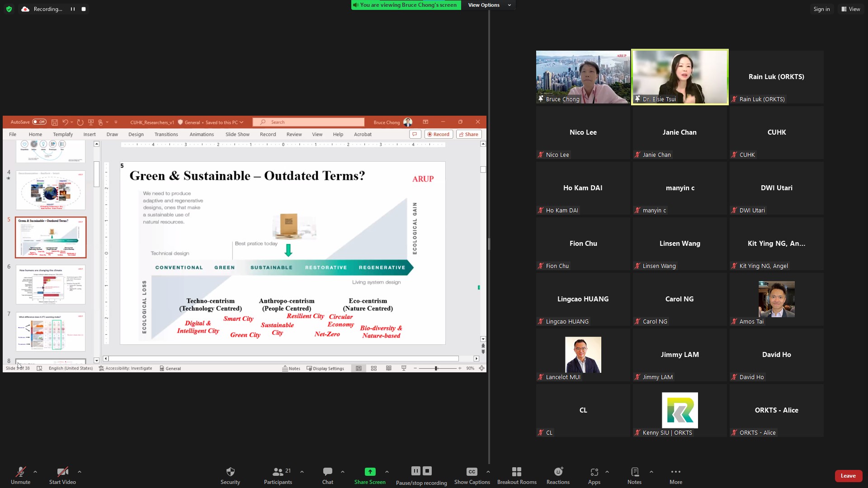Click the Sign in link
Screen dimensions: 868x488
(821, 9)
